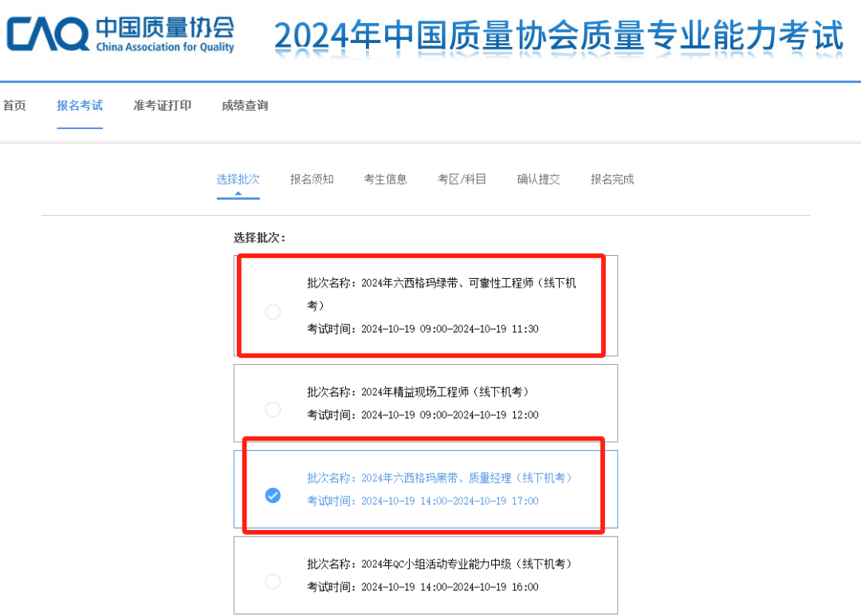Open the 报名考试 navigation tab
Screen dimensions: 861x616
80,105
